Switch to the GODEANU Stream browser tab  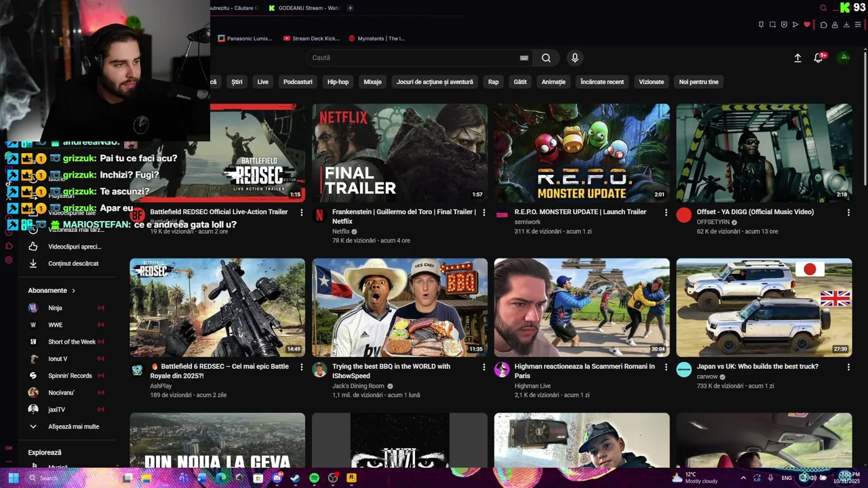point(304,8)
